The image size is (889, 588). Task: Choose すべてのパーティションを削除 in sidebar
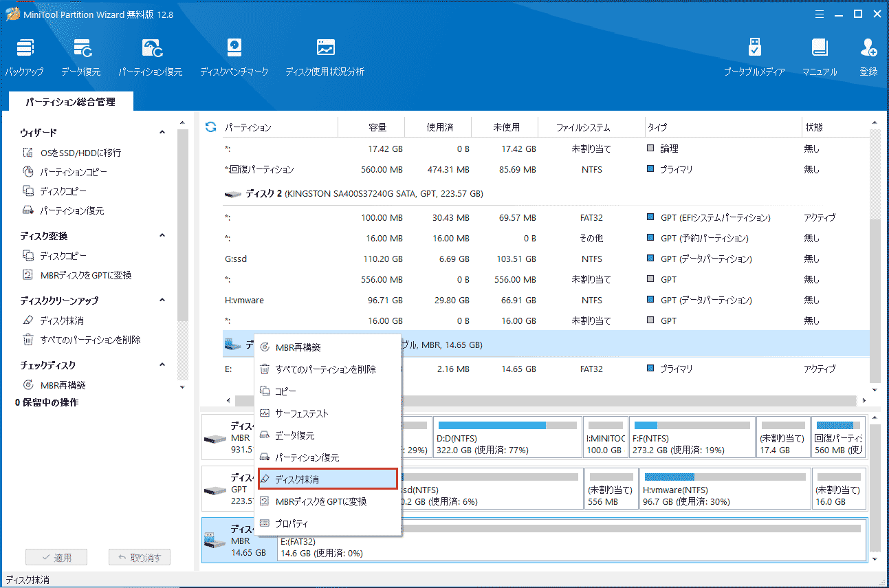pos(81,340)
